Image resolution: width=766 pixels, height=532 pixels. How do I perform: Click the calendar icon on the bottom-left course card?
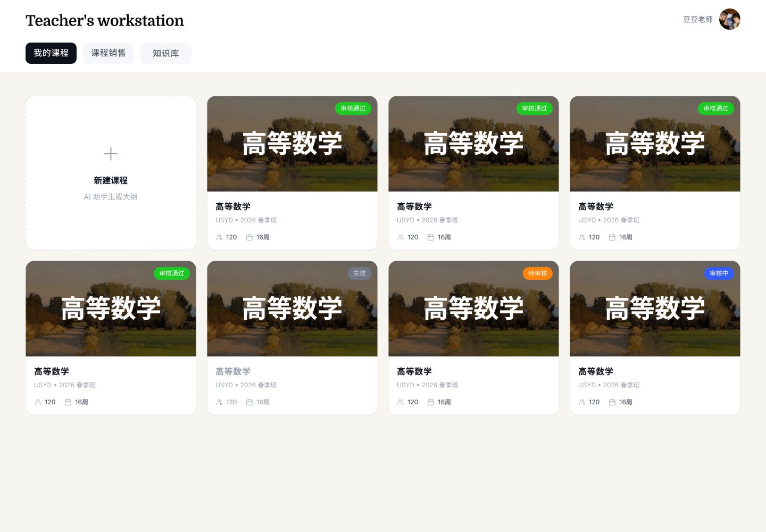[68, 402]
